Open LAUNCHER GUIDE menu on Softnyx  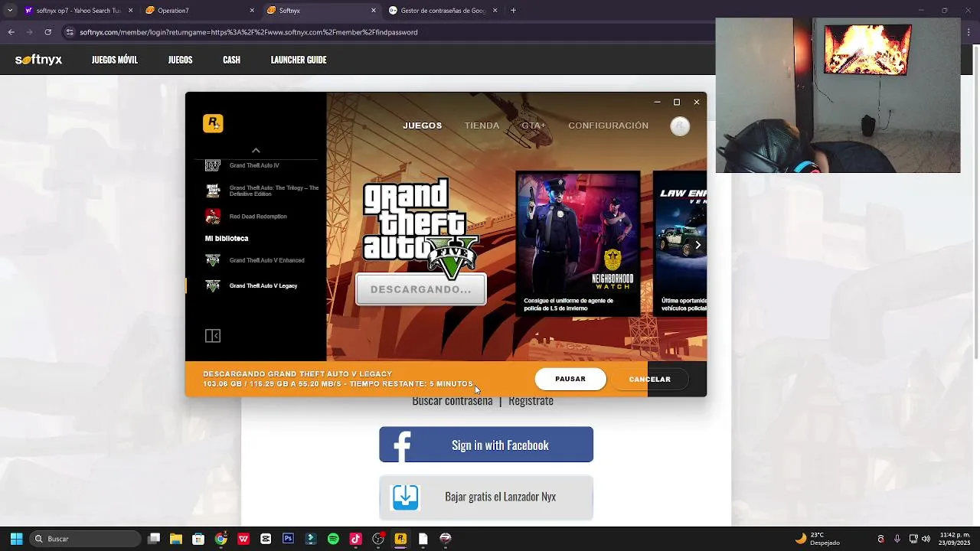click(299, 60)
